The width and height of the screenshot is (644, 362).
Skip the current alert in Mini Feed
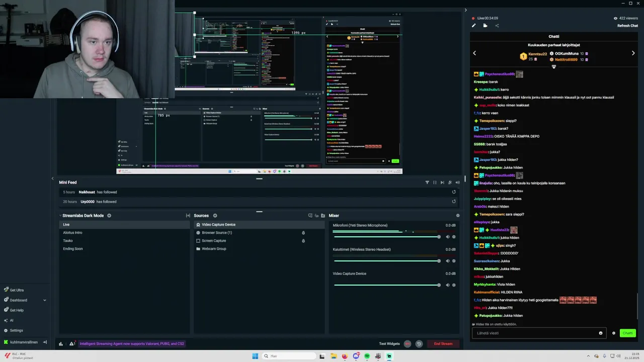coord(442,183)
